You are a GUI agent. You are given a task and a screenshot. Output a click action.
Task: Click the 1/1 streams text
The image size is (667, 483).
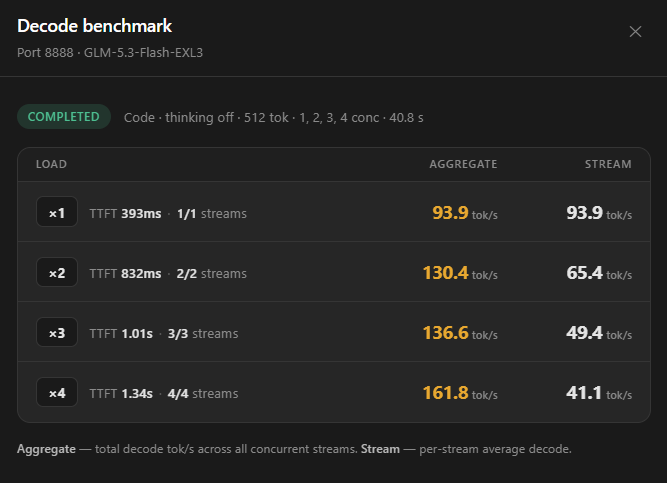pyautogui.click(x=212, y=214)
